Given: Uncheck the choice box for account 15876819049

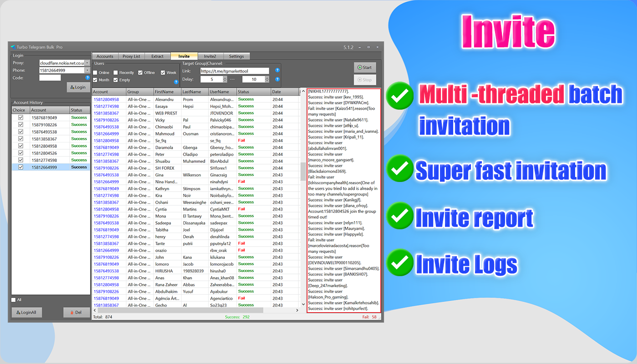Looking at the screenshot, I should point(20,117).
